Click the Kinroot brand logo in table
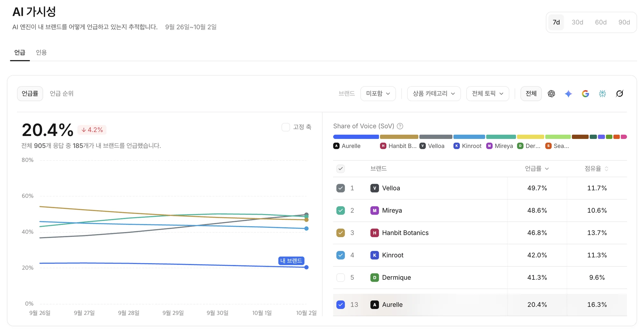The height and width of the screenshot is (330, 644). tap(374, 255)
